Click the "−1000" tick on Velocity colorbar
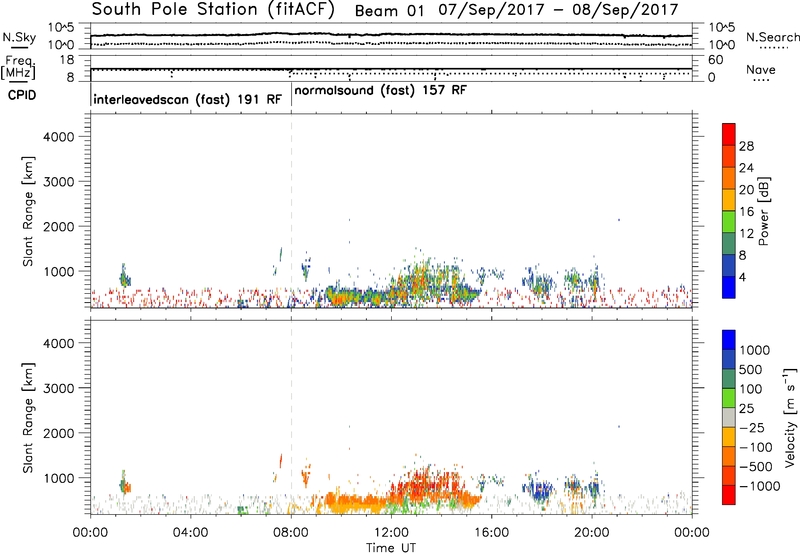Screen dimensions: 800x554 (x=759, y=486)
